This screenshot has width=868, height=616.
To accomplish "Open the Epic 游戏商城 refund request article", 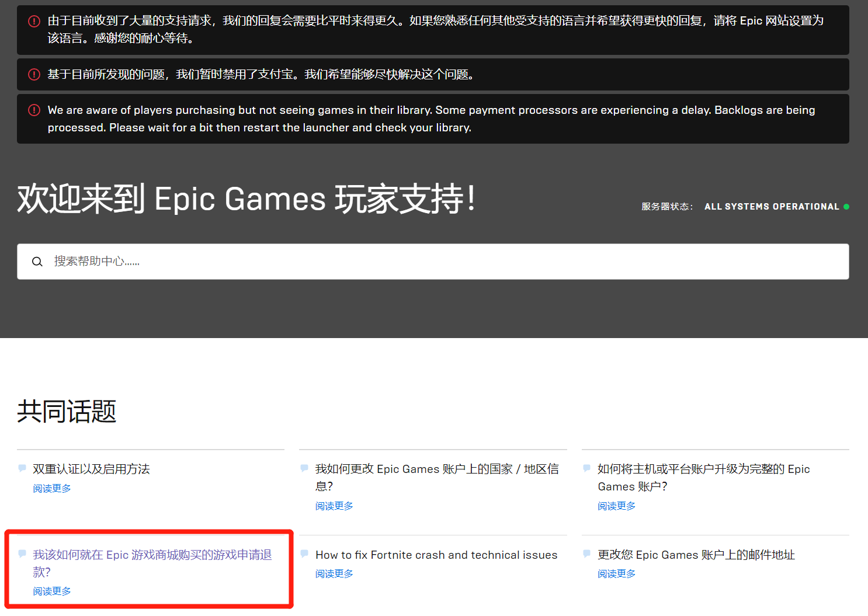I will point(152,563).
